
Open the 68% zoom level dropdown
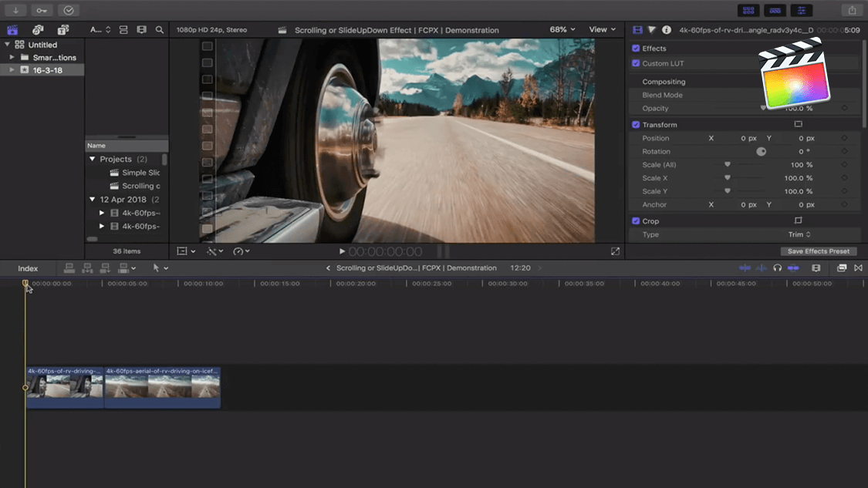point(562,29)
